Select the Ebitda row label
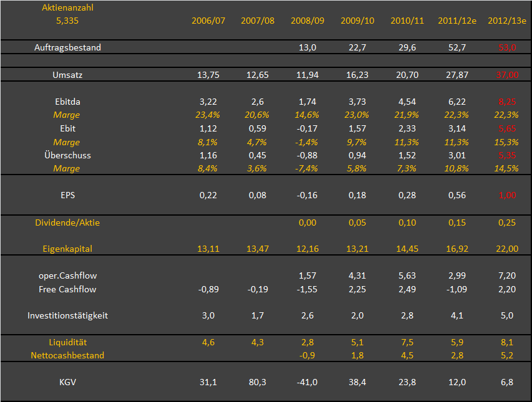This screenshot has height=402, width=532. coord(67,102)
